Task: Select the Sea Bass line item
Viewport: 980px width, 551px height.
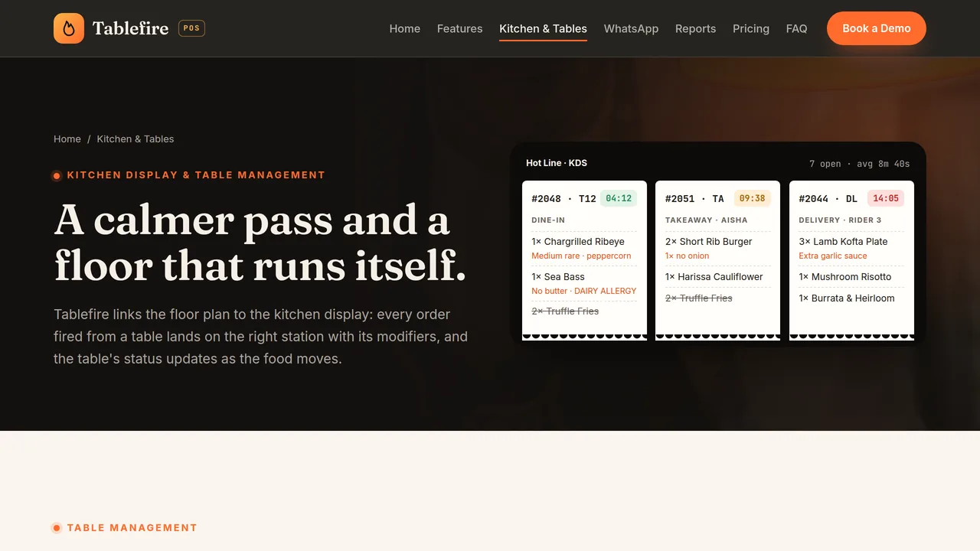Action: coord(558,276)
